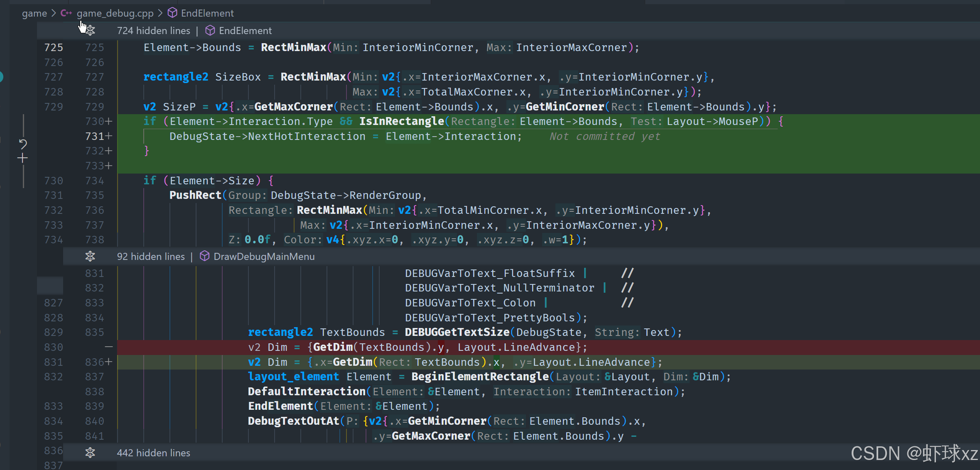Click cube icon beside DrawDebugMainMenu label
Image resolution: width=980 pixels, height=470 pixels.
click(204, 257)
